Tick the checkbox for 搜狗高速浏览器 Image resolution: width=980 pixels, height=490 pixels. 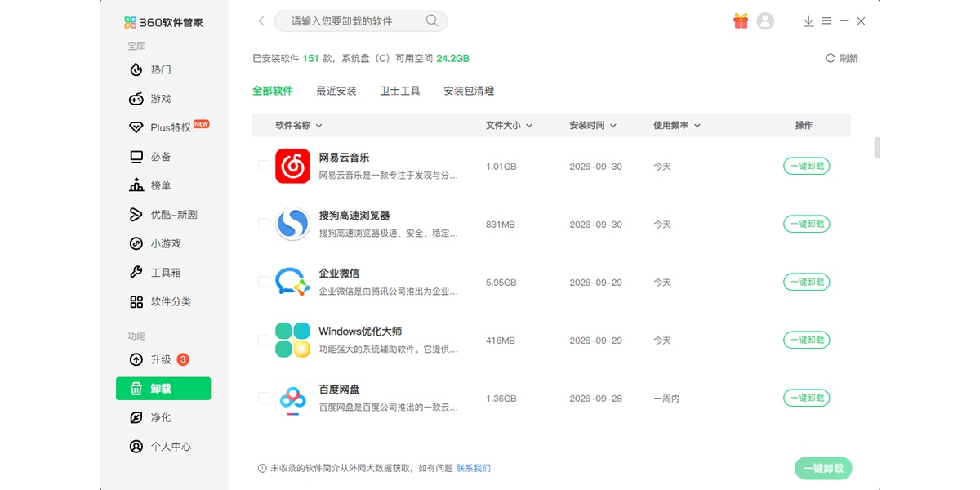264,224
